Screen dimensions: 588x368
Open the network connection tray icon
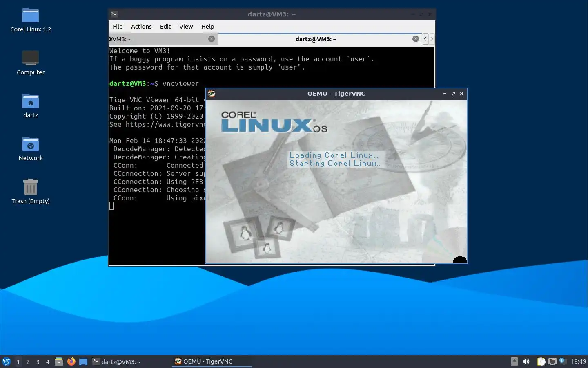(552, 361)
